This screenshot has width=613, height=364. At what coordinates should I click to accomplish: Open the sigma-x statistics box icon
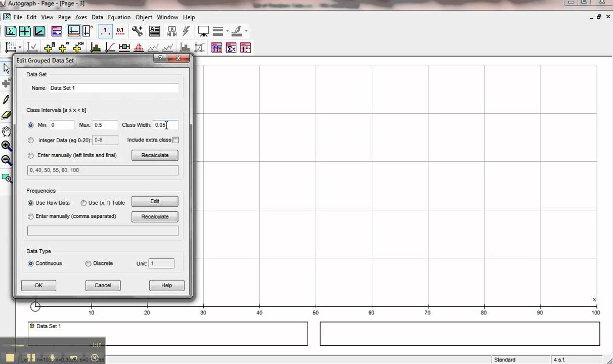[x=231, y=48]
